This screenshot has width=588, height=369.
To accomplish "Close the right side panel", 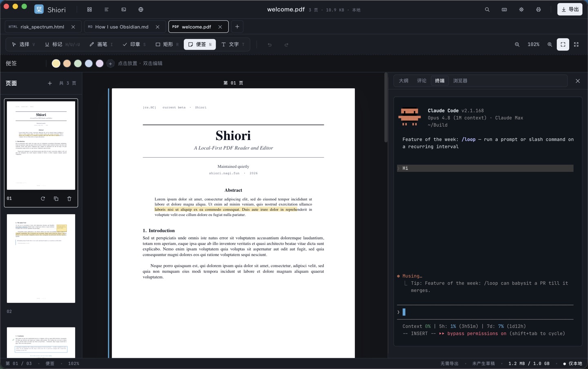I will coord(577,81).
